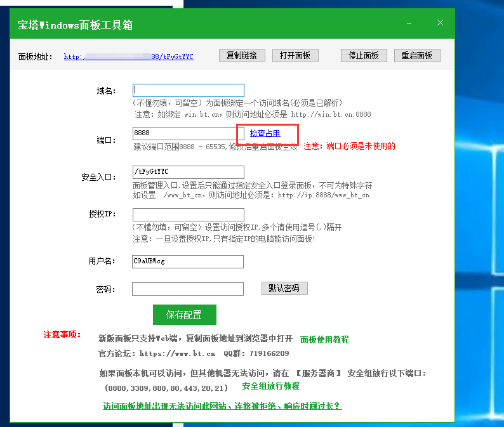Focus the 密码 input field
The height and width of the screenshot is (427, 504).
pos(188,289)
